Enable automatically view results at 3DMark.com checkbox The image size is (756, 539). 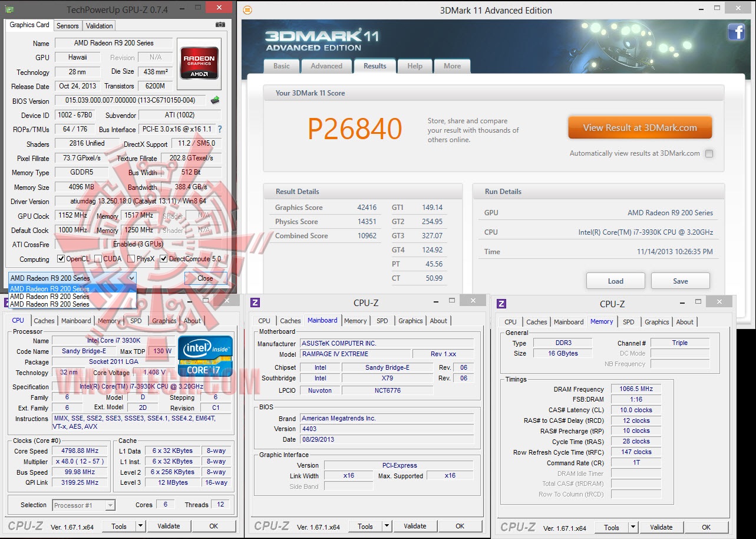pyautogui.click(x=709, y=153)
